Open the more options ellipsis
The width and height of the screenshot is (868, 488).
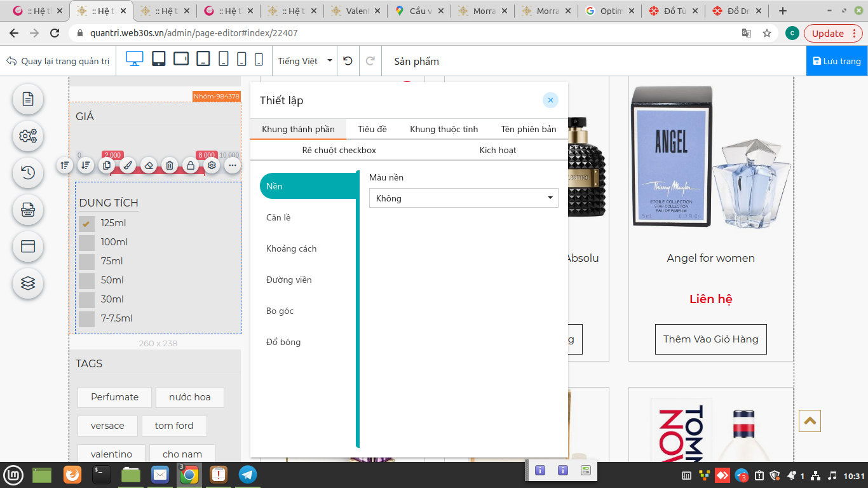[x=233, y=165]
